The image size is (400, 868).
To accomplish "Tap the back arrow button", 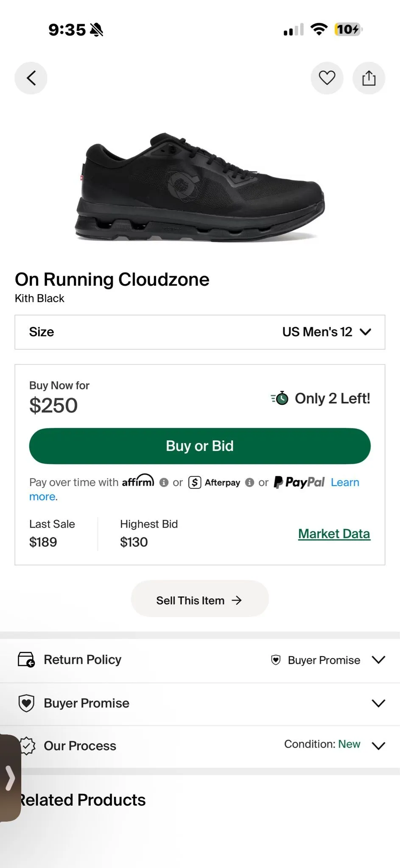I will tap(31, 78).
